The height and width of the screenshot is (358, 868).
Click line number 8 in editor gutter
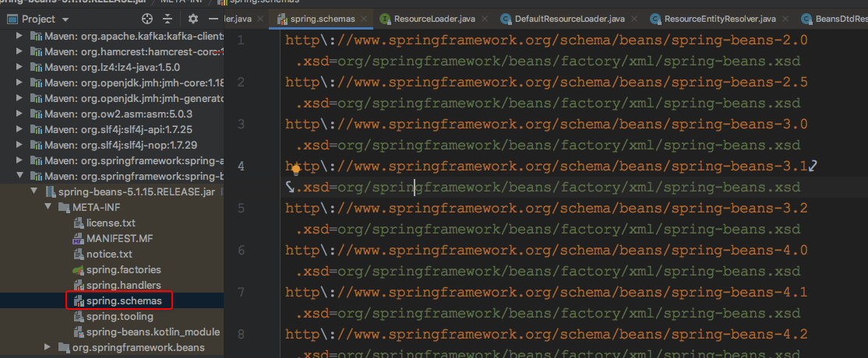pyautogui.click(x=240, y=334)
